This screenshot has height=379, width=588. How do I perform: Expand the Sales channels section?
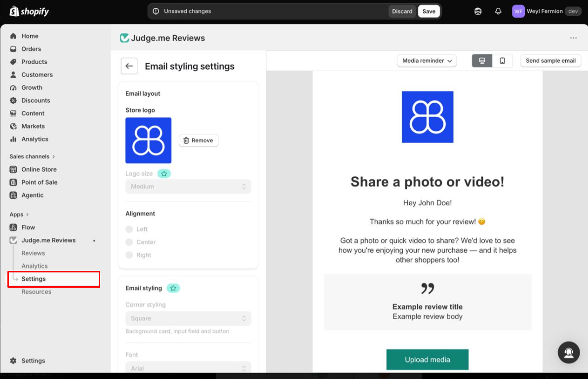[32, 156]
